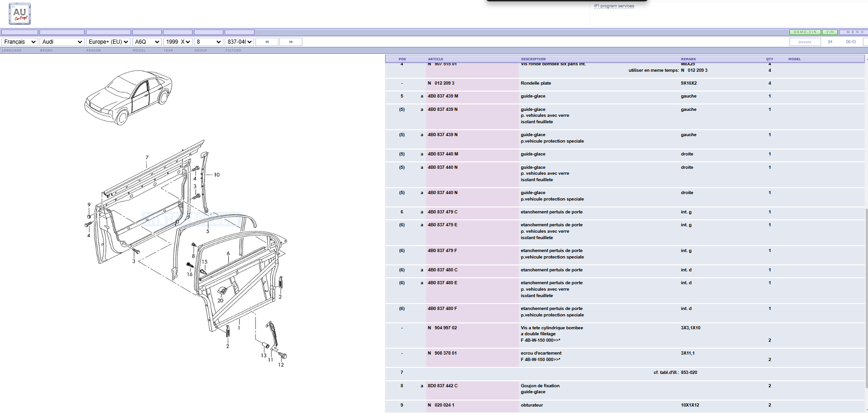The height and width of the screenshot is (413, 868).
Task: Go to next picture with » arrow
Action: [291, 42]
